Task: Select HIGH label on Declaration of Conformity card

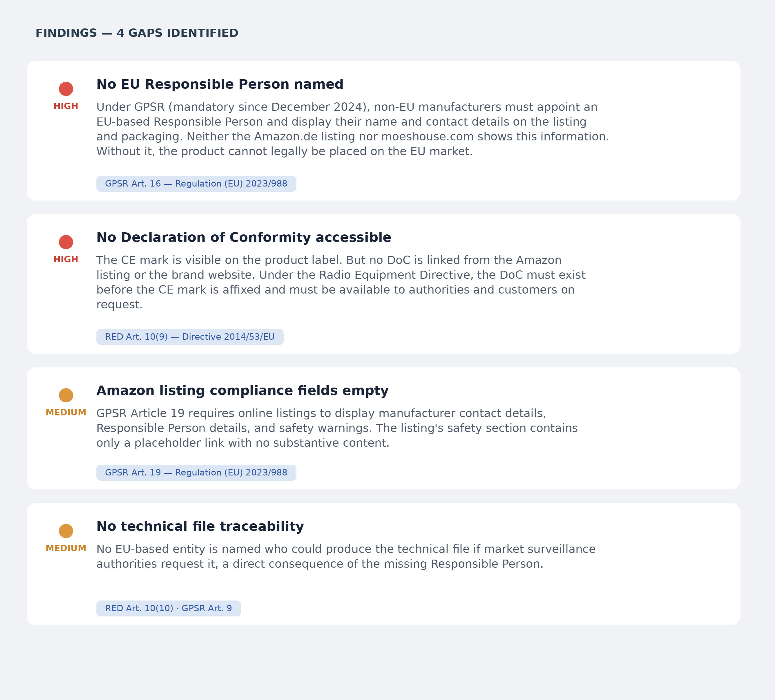Action: tap(66, 259)
